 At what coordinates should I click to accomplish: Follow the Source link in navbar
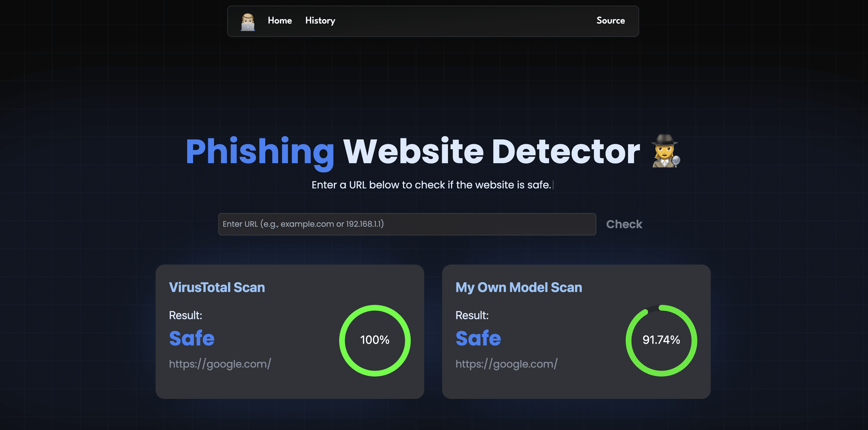coord(611,20)
